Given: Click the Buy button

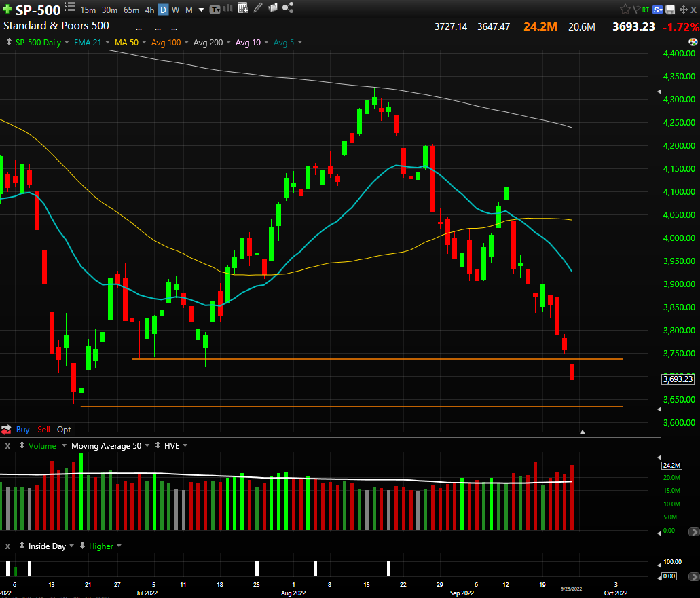Looking at the screenshot, I should click(x=23, y=430).
